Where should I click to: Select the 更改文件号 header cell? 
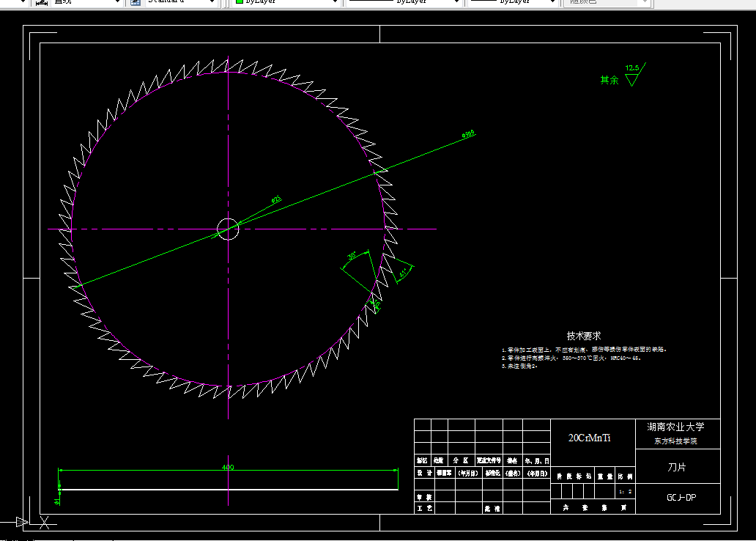tap(489, 460)
